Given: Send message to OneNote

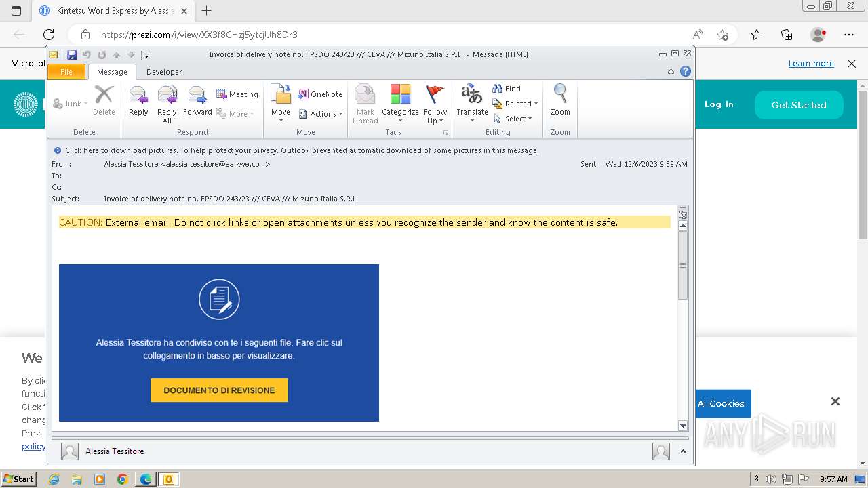Looking at the screenshot, I should (320, 94).
